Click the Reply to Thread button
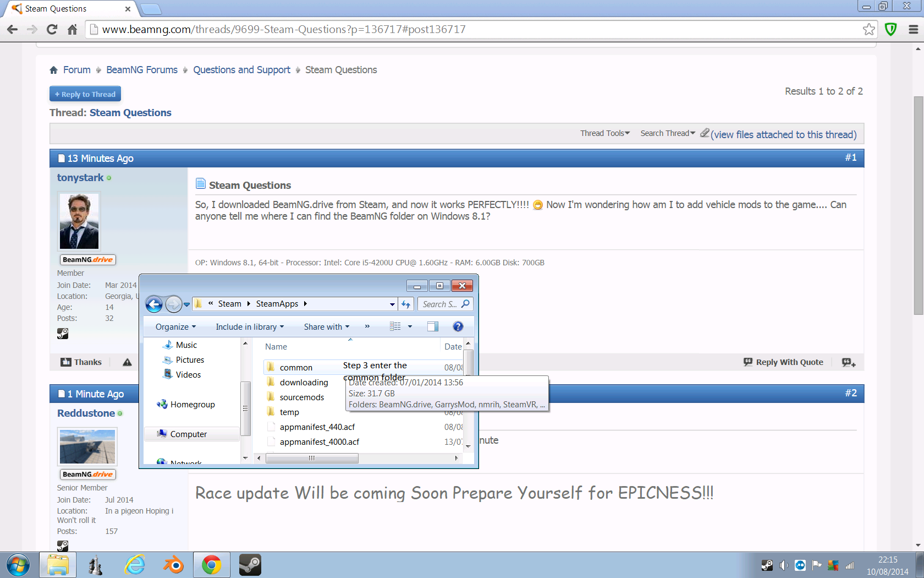924x578 pixels. tap(85, 94)
